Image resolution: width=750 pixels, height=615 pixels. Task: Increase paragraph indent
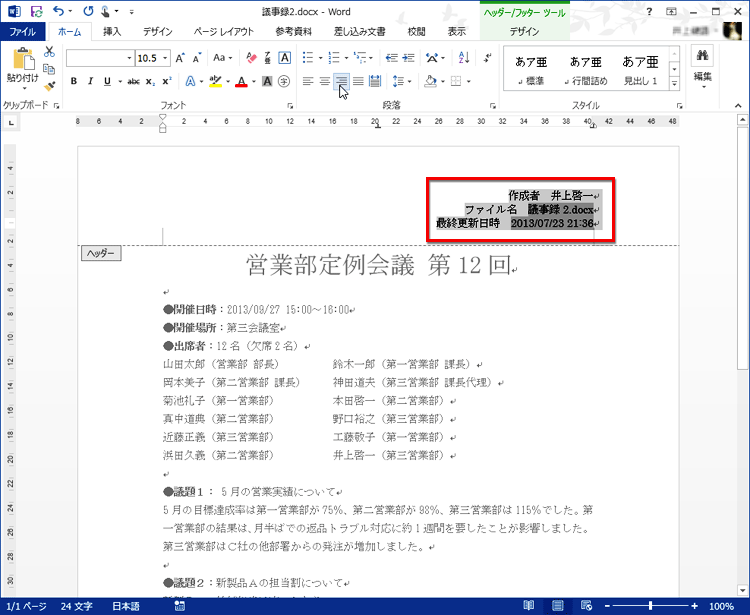point(408,58)
